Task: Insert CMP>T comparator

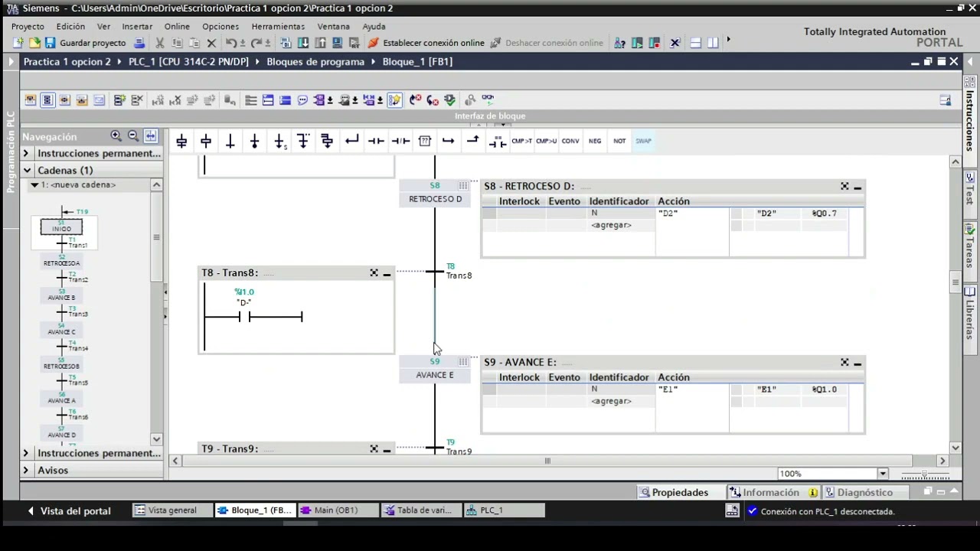Action: [x=521, y=141]
